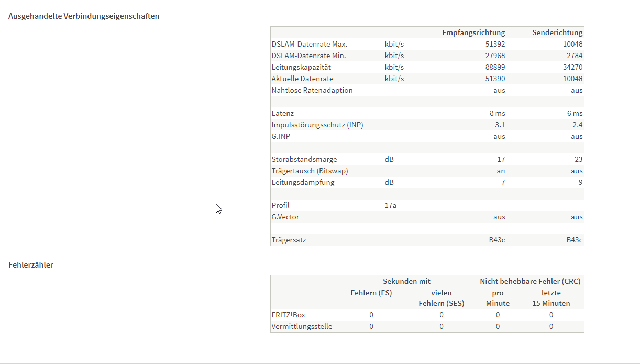
Task: Click the 'Impulsstörungsschutz (INP)' row label
Action: pos(317,125)
